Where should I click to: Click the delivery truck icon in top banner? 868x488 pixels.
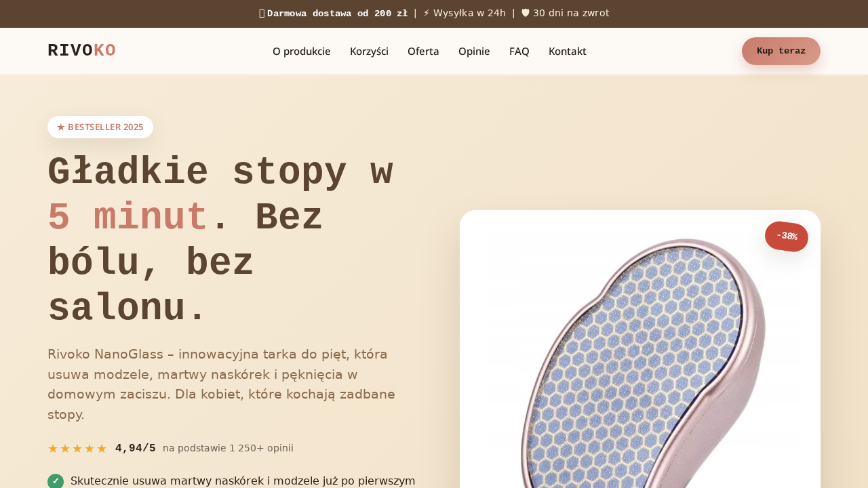pos(262,14)
